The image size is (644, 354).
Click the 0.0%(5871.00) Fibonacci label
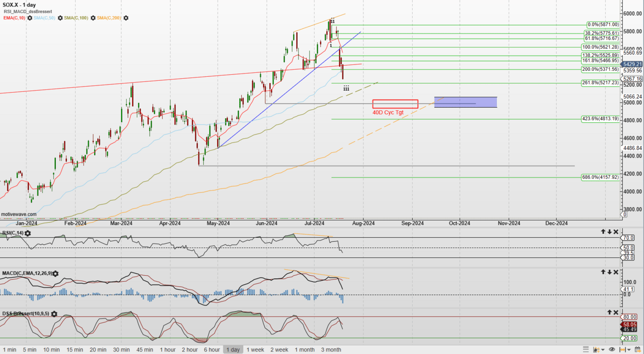[x=603, y=24]
